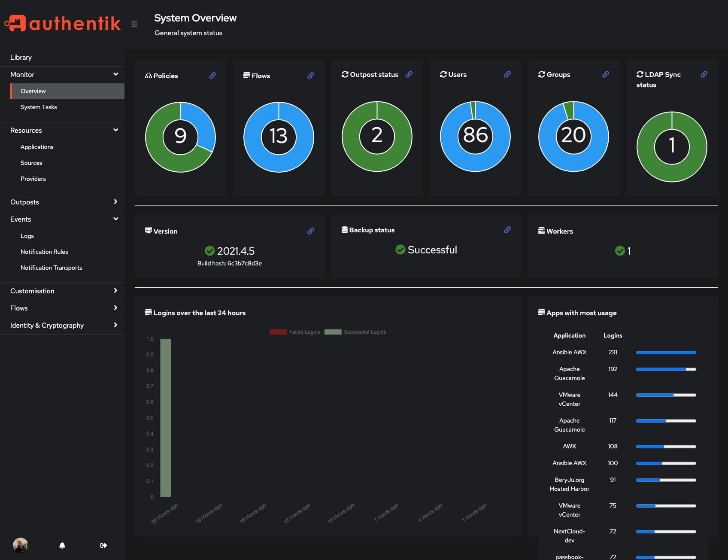
Task: Collapse the Resources section
Action: click(x=62, y=130)
